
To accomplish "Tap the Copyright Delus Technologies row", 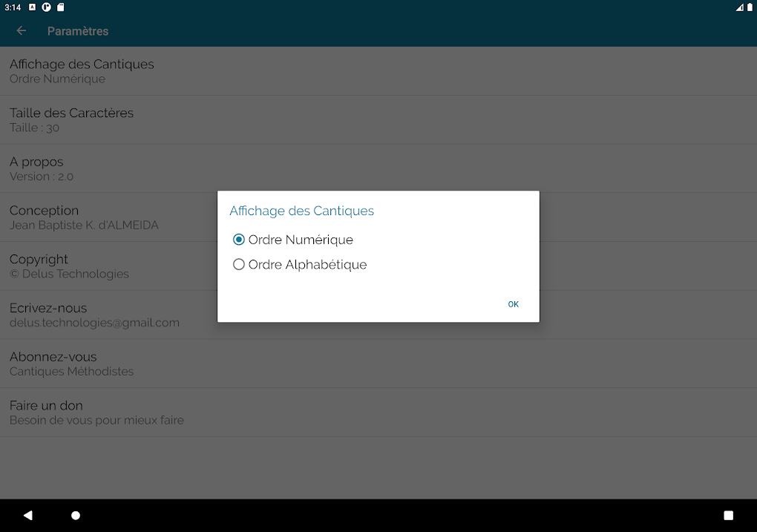I will click(69, 266).
